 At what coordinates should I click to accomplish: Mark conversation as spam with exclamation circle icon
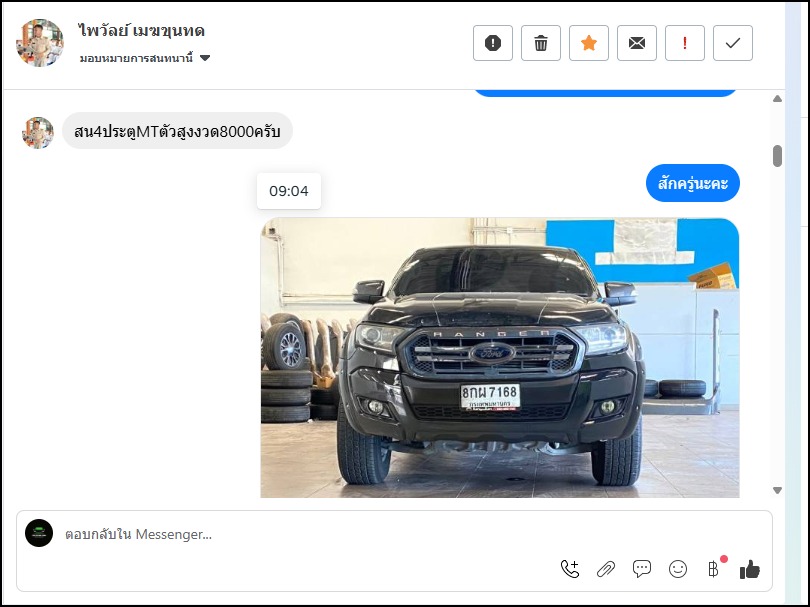click(x=493, y=43)
